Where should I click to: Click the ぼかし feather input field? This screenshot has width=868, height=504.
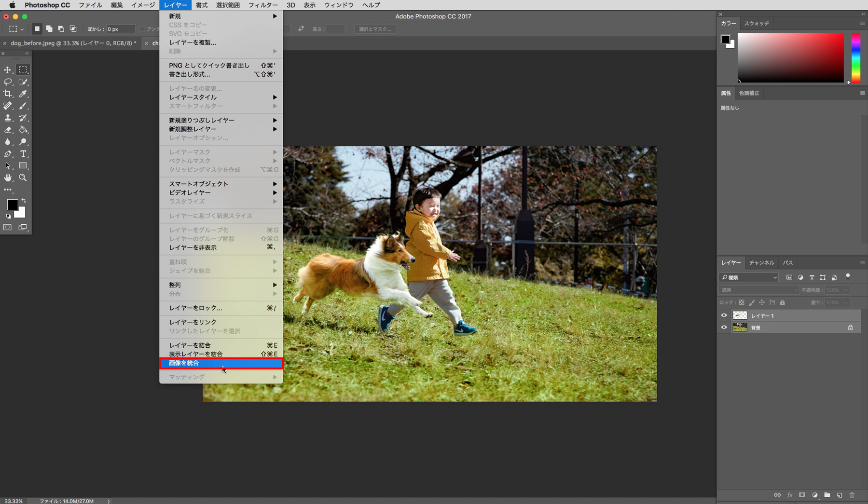(121, 29)
